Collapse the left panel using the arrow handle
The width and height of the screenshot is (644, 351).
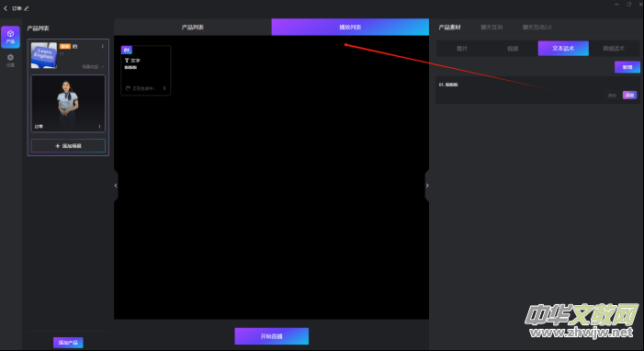(116, 186)
